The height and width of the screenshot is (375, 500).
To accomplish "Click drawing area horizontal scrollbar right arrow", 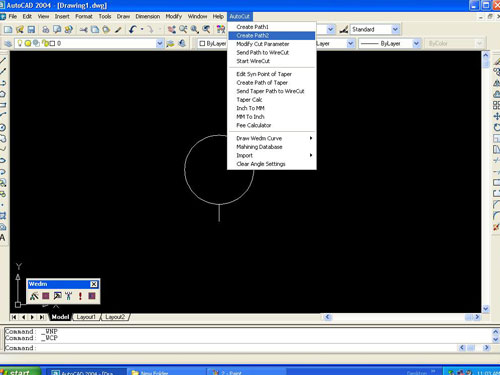I will [477, 317].
